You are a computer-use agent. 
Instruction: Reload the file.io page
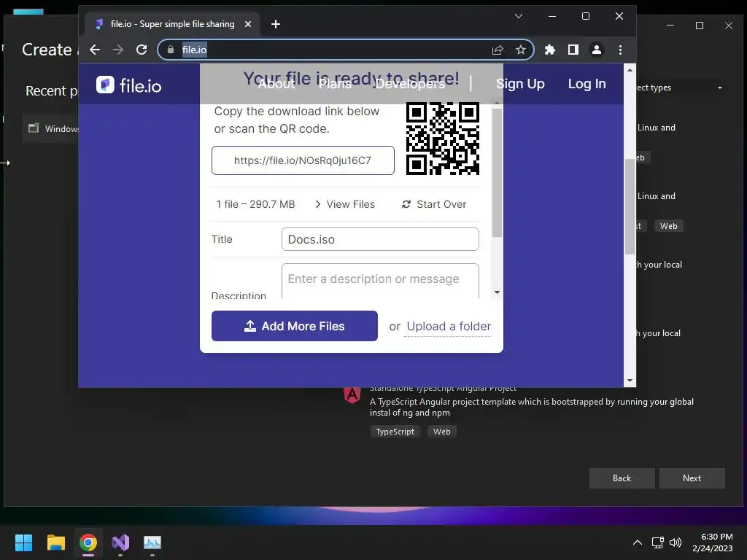point(142,50)
